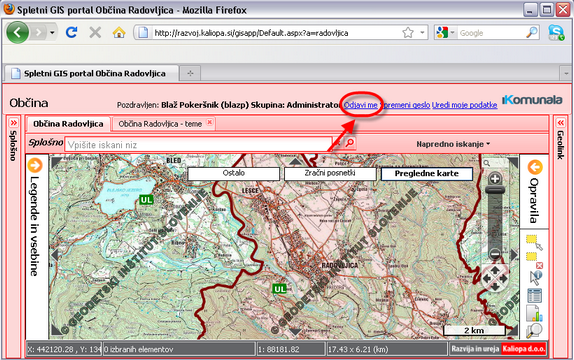Click the right arrow on pan compass
574x360 pixels.
pyautogui.click(x=503, y=278)
